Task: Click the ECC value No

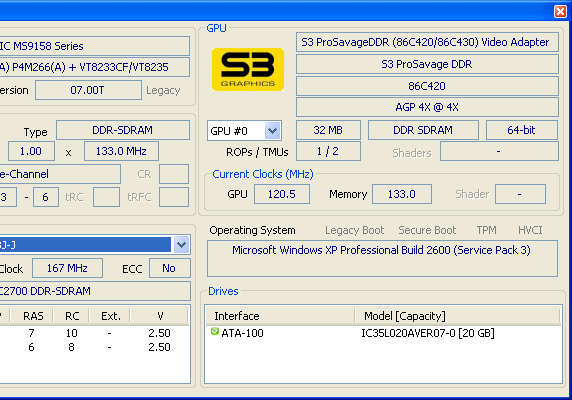Action: pos(170,268)
